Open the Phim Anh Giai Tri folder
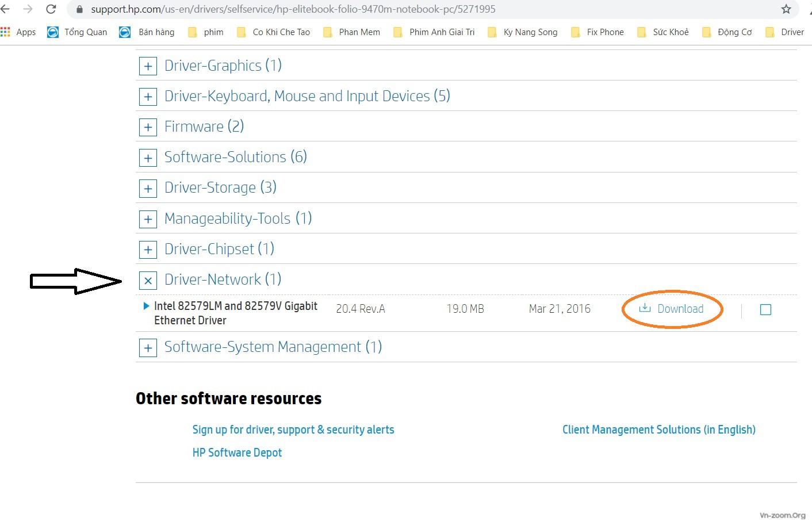Image resolution: width=812 pixels, height=525 pixels. [x=434, y=32]
